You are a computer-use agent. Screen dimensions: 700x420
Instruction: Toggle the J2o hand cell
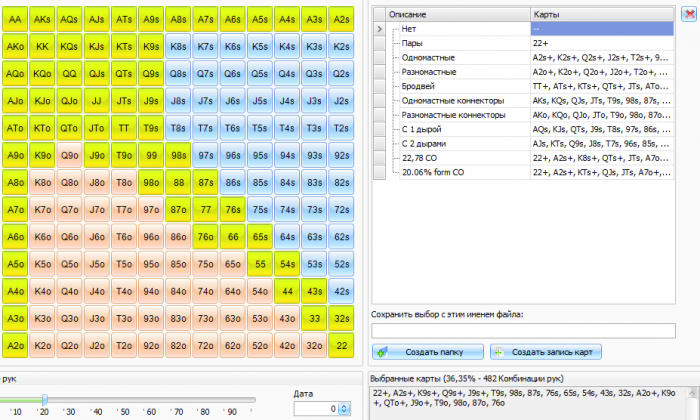coord(97,345)
